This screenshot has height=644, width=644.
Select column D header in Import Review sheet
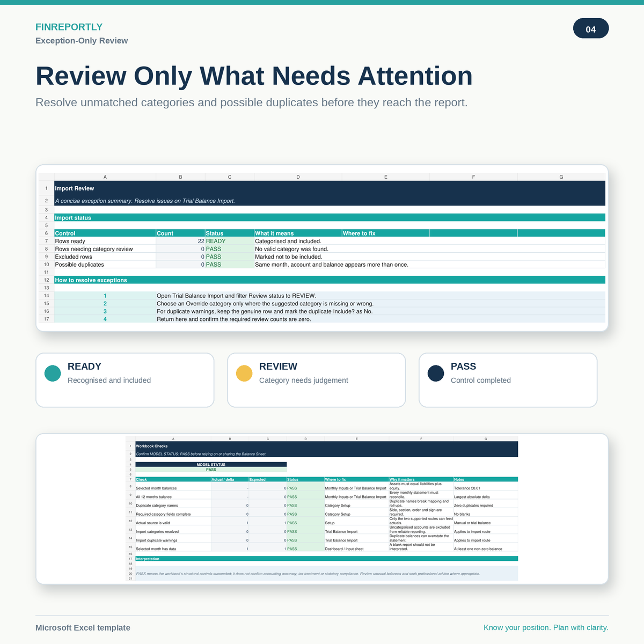[298, 177]
